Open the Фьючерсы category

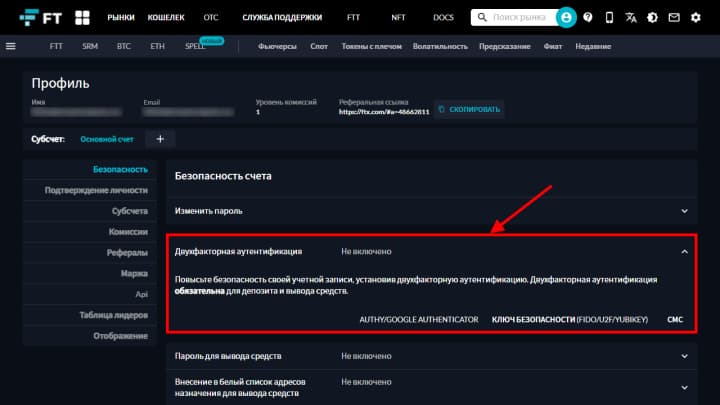coord(277,46)
